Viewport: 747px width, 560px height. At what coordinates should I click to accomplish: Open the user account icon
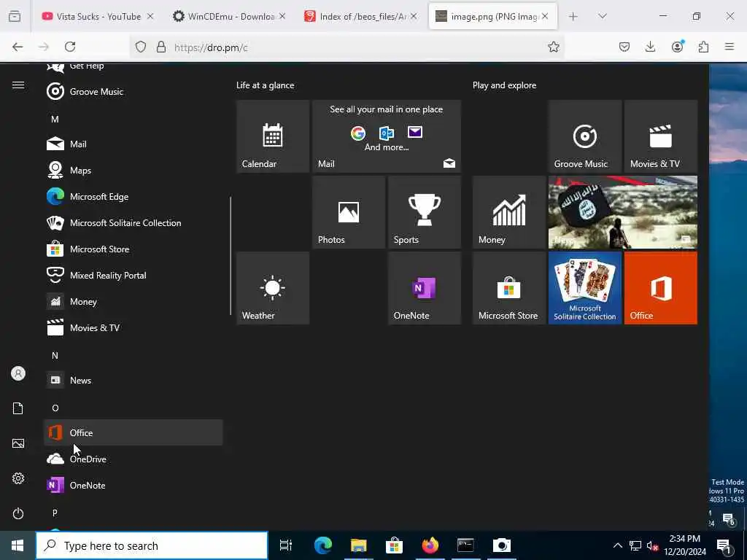click(18, 373)
